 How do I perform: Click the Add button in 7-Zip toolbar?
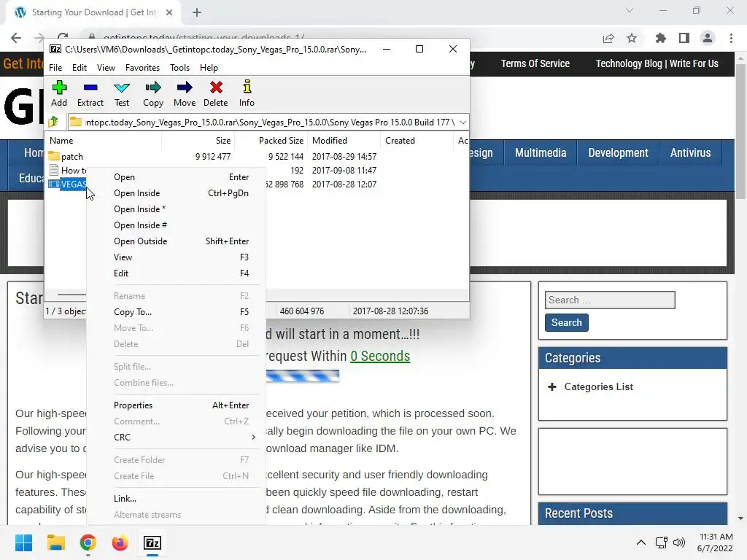pos(59,93)
